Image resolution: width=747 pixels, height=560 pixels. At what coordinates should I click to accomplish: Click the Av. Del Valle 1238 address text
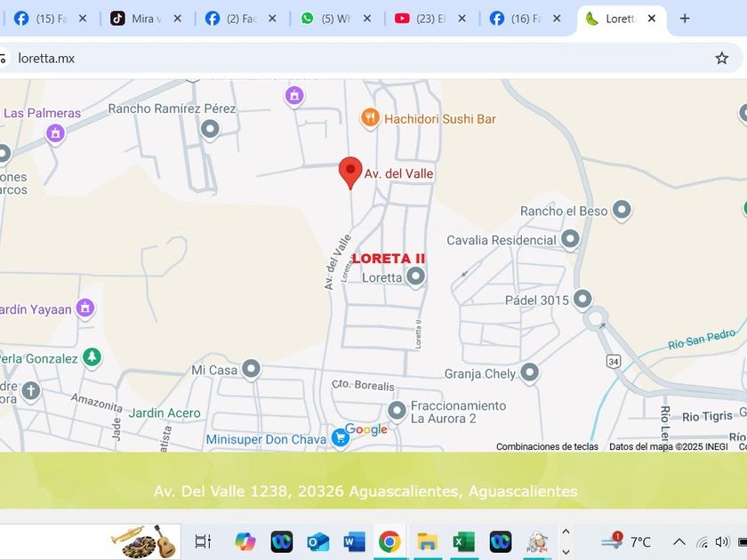(365, 491)
